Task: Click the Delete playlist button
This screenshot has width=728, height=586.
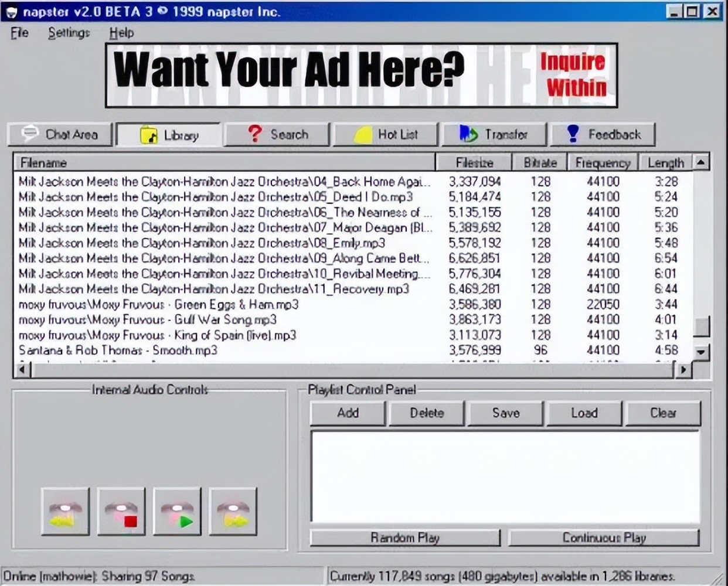Action: [427, 413]
